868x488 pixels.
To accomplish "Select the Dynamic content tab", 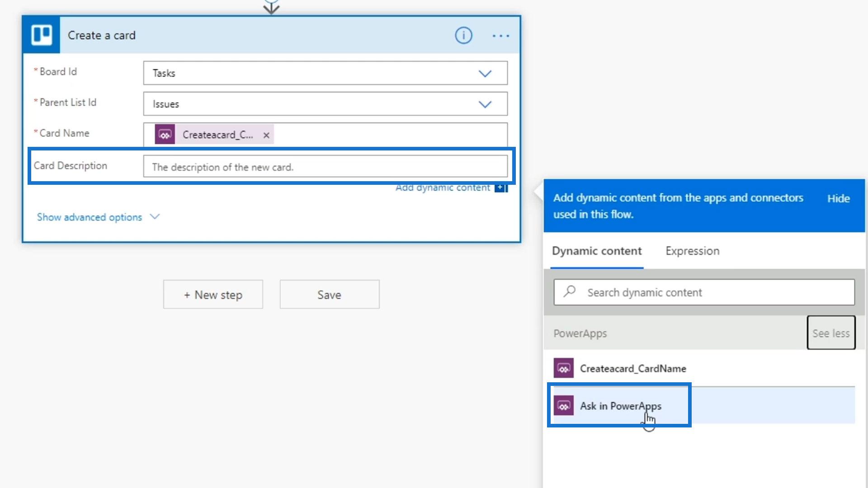I will [597, 251].
